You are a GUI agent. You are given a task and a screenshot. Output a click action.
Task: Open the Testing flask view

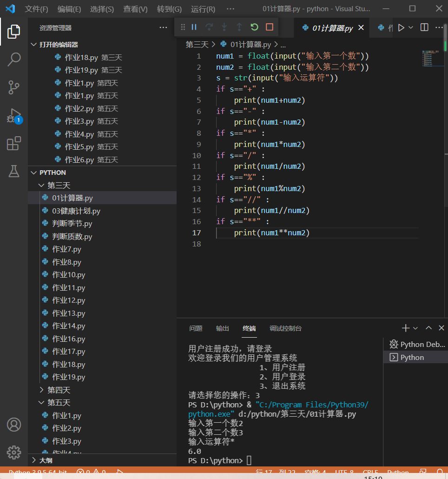click(x=14, y=172)
